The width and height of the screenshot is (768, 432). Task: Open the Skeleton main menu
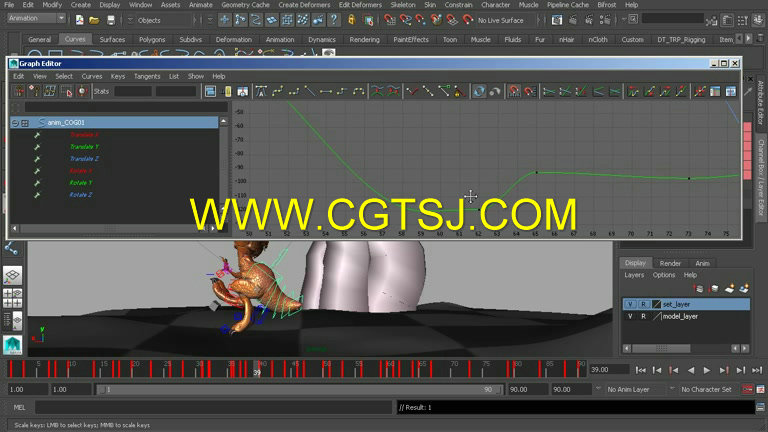pyautogui.click(x=403, y=5)
